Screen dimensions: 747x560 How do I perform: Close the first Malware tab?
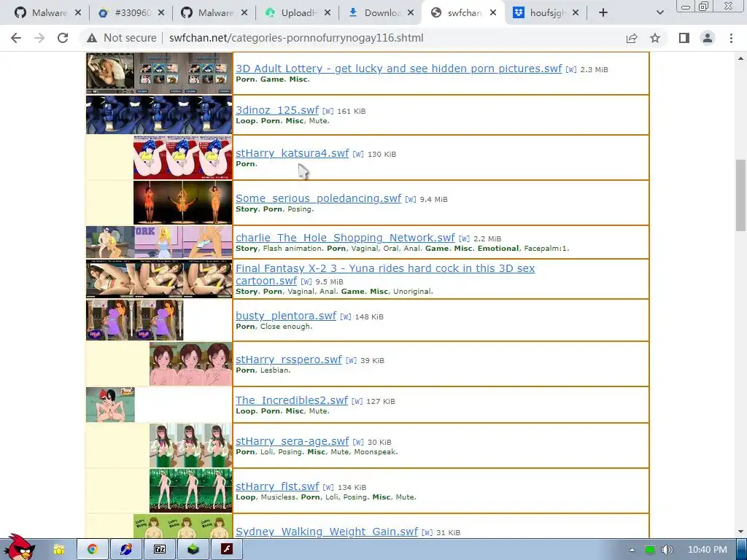coord(78,13)
